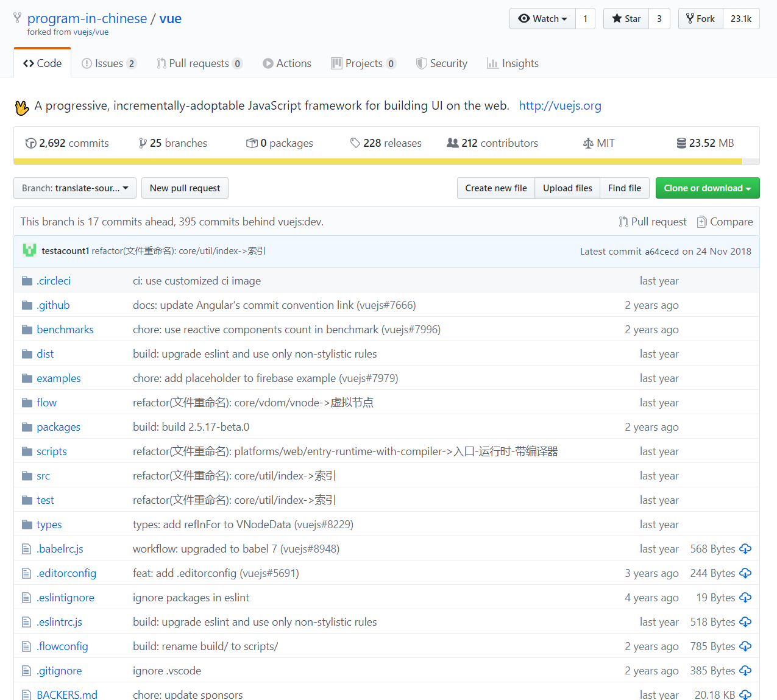This screenshot has width=777, height=700.
Task: Open the Watch notifications dropdown
Action: tap(542, 18)
